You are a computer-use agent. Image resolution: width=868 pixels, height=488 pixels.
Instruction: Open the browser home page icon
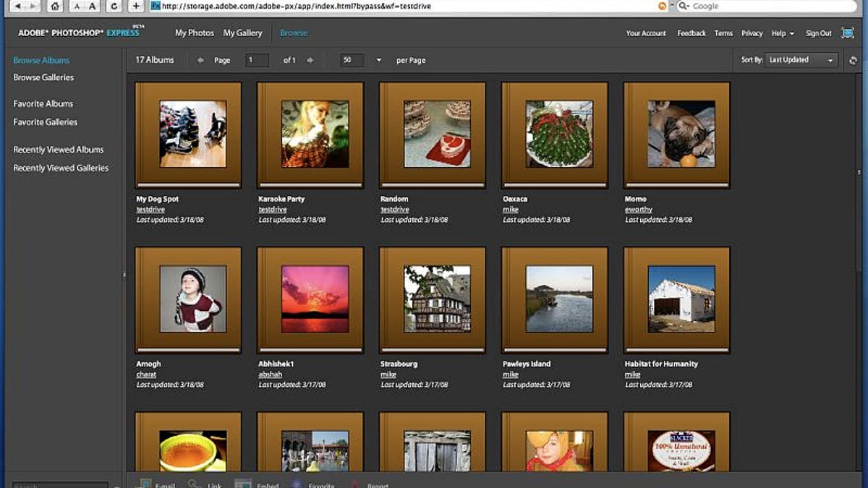[55, 6]
